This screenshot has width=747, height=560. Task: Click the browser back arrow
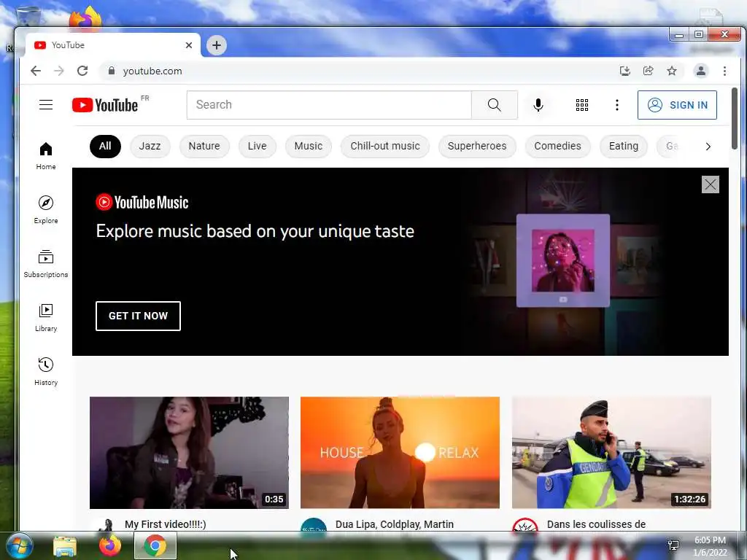[36, 71]
